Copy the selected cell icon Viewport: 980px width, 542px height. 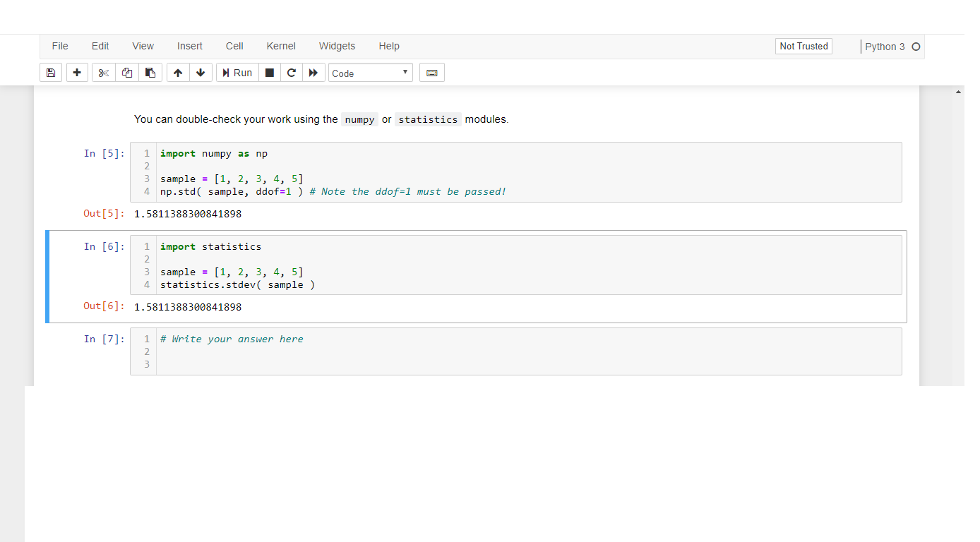tap(127, 72)
